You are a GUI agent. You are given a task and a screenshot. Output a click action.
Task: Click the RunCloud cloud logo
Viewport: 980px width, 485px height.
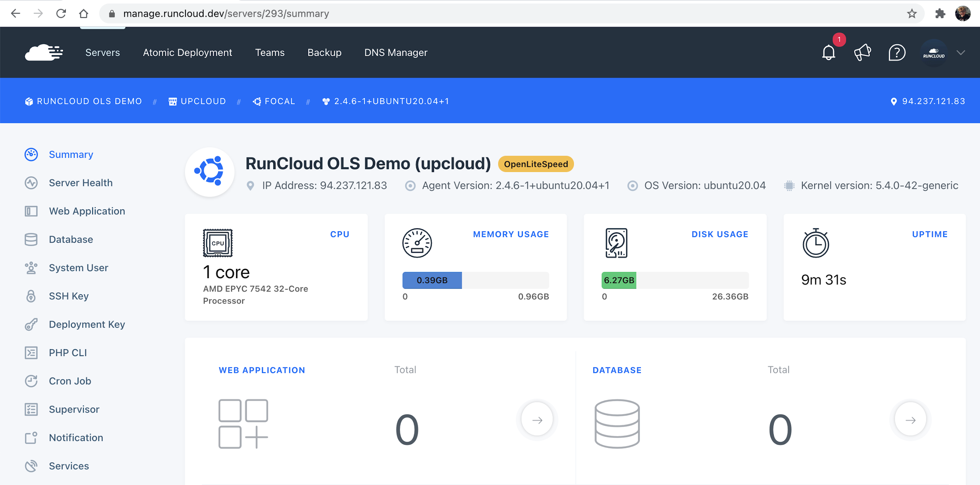[x=44, y=52]
